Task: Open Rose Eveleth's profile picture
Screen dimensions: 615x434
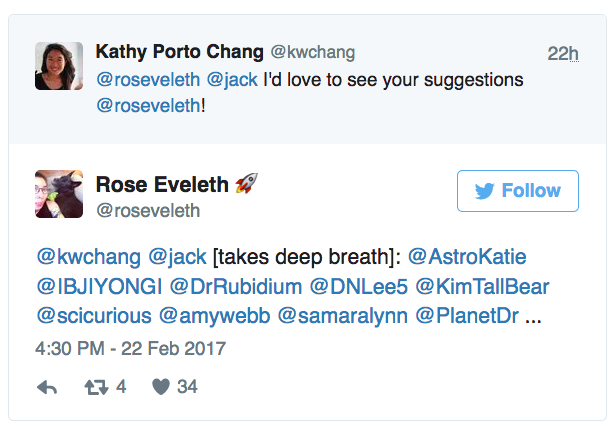Action: [x=59, y=194]
